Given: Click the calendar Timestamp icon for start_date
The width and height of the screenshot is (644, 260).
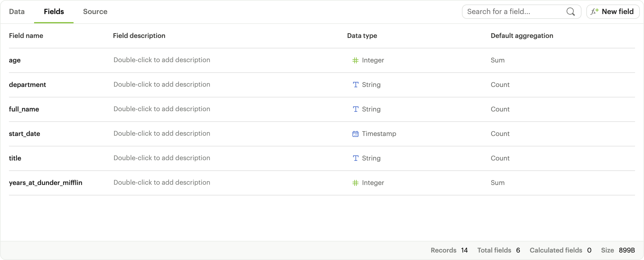Looking at the screenshot, I should click(355, 134).
